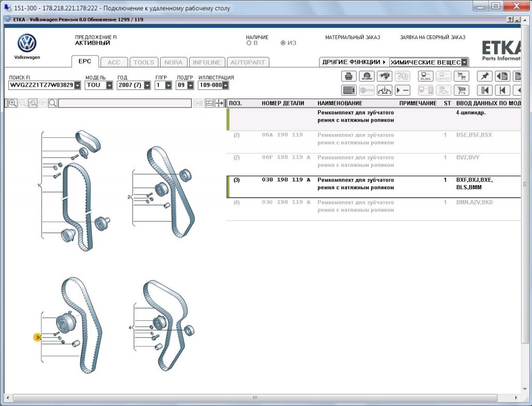Select part number 03G 198 119 A

click(286, 202)
